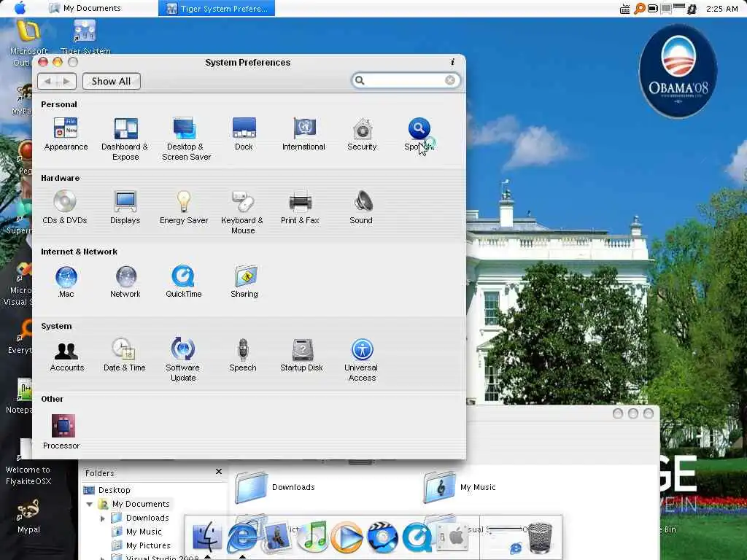Click the info 'i' icon in title bar
Screen dimensions: 747x560
[452, 62]
